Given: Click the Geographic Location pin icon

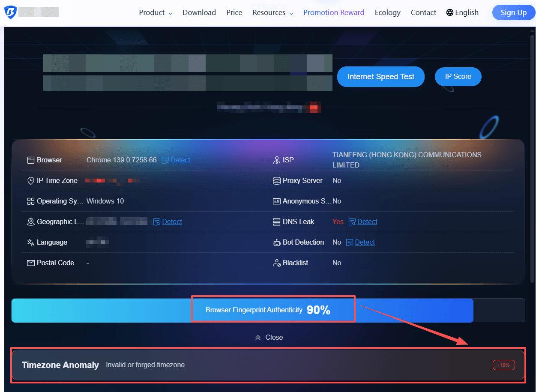Looking at the screenshot, I should [x=30, y=222].
